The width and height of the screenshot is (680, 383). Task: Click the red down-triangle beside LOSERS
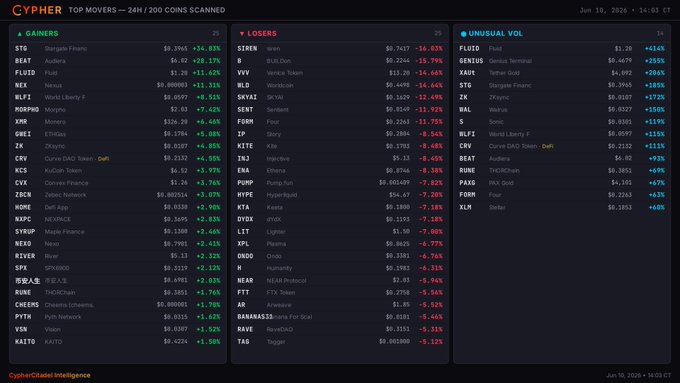click(x=242, y=34)
